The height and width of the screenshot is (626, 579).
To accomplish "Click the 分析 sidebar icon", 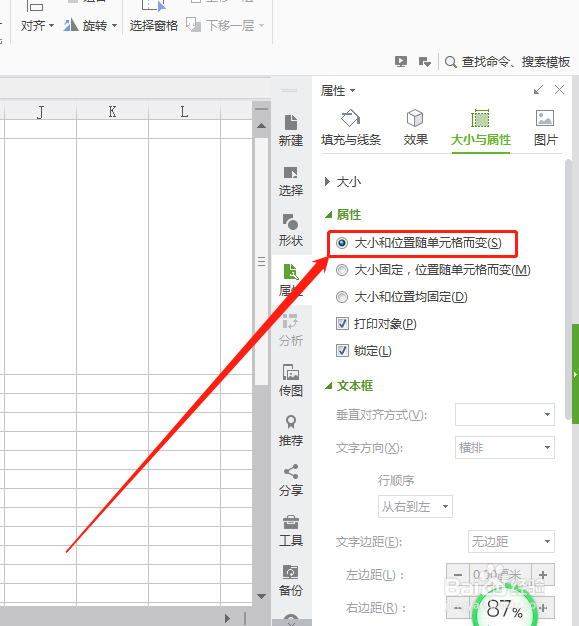I will 291,331.
